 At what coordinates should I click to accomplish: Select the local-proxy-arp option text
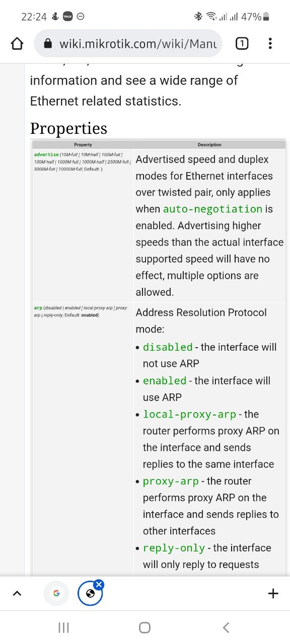click(x=189, y=415)
